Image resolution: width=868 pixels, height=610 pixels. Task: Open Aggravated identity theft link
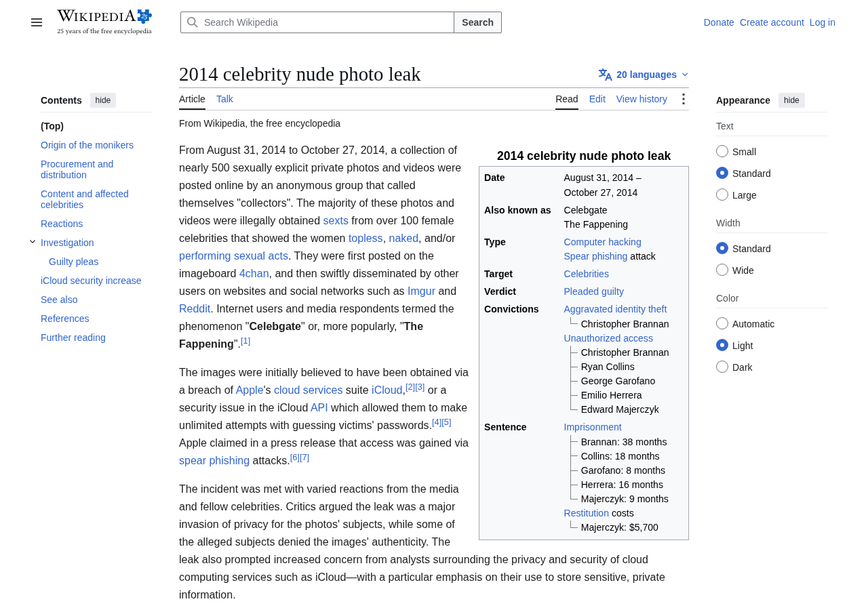[x=615, y=309]
